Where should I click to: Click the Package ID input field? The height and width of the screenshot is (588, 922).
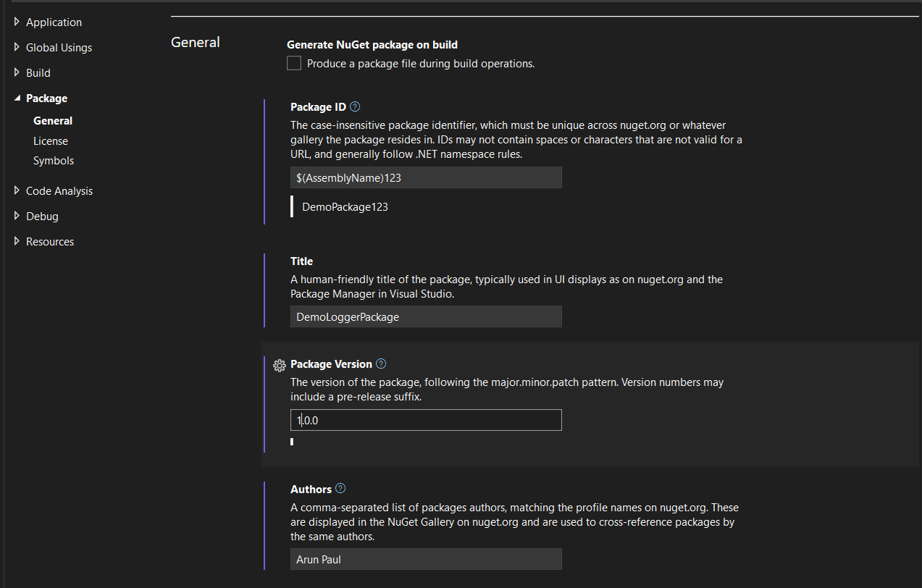(426, 178)
